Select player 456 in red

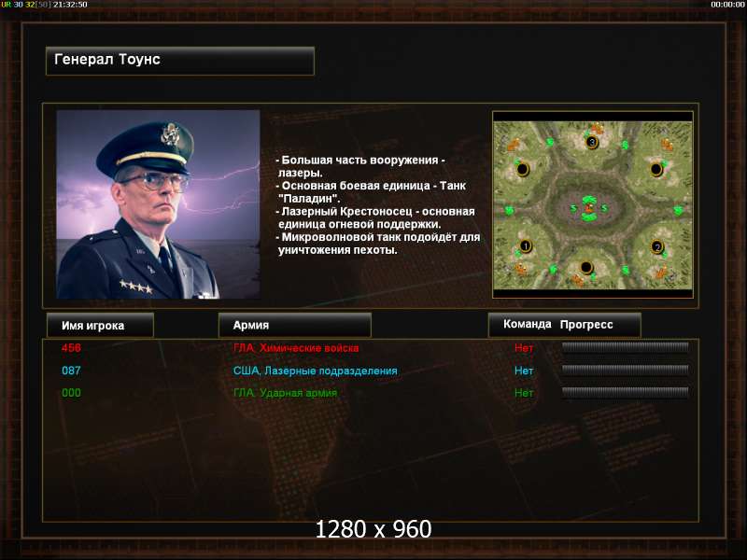click(71, 347)
